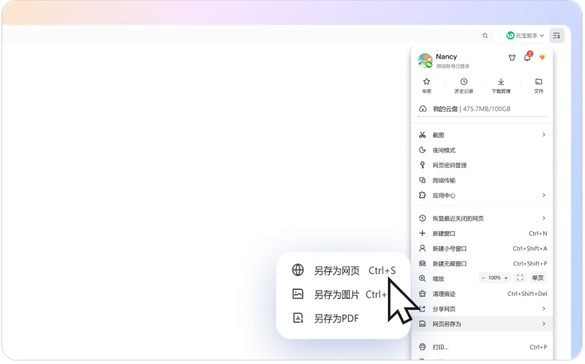Click the gold VIP badge icon
The width and height of the screenshot is (585, 364).
pos(542,57)
